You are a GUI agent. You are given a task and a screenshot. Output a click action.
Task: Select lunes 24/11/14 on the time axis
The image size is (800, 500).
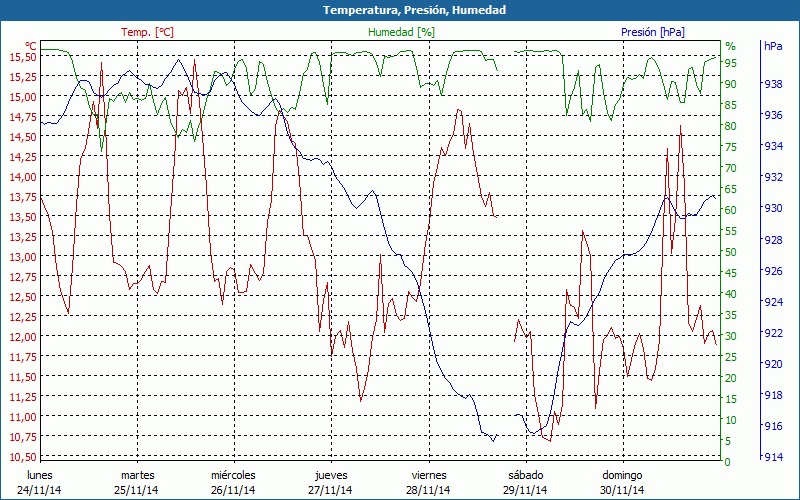coord(40,482)
